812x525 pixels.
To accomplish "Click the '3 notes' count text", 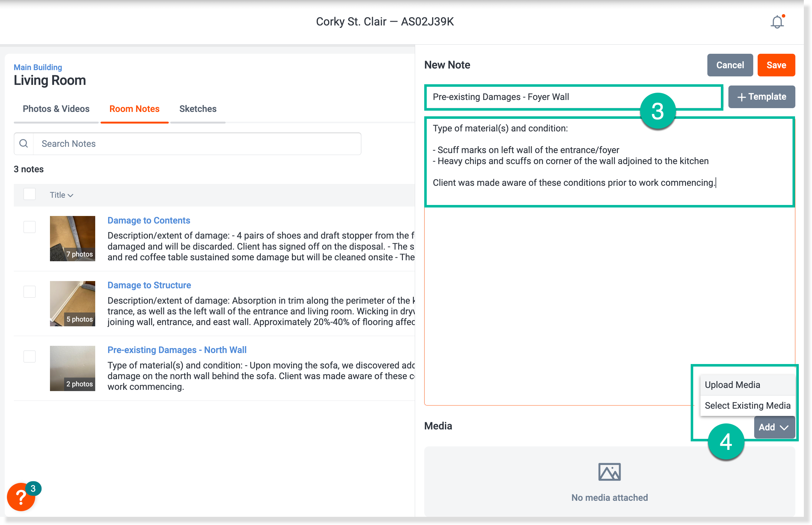I will tap(29, 169).
